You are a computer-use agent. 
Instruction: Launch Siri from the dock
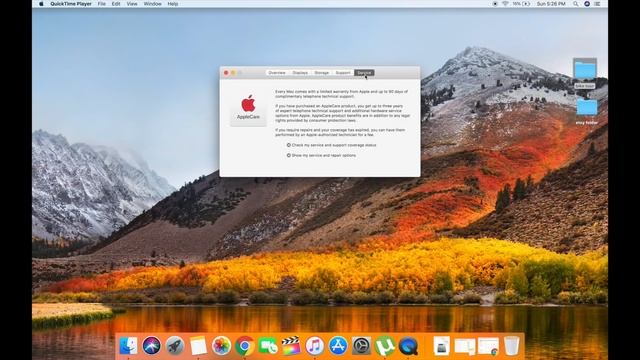click(151, 346)
